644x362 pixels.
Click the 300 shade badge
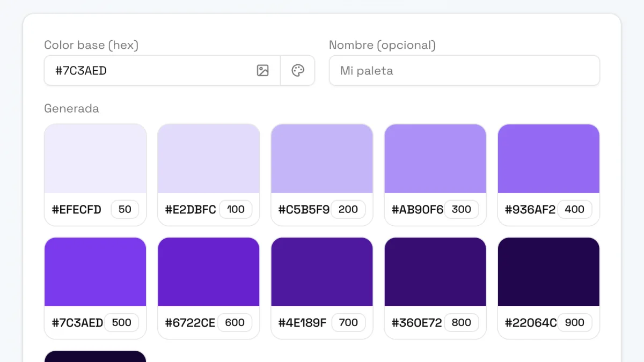click(462, 209)
